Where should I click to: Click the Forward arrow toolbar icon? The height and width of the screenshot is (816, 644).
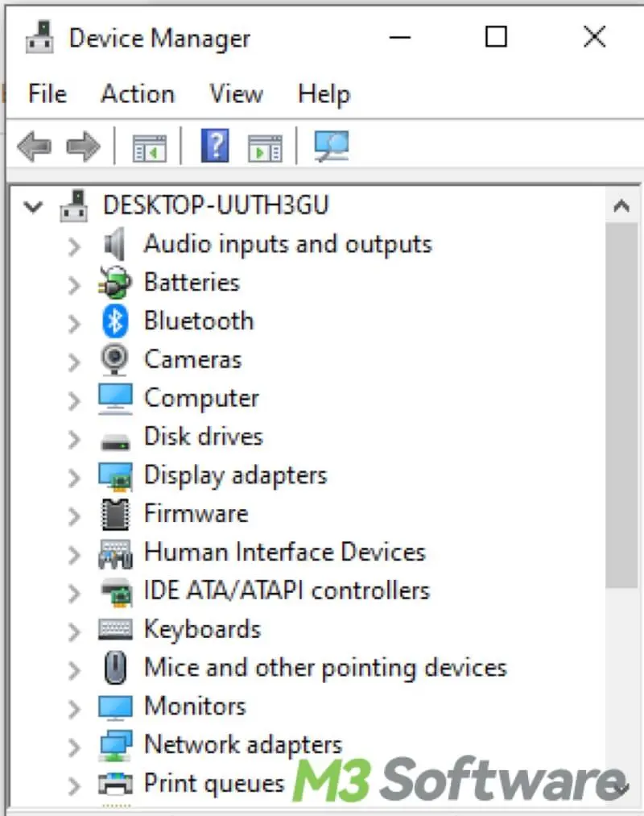tap(83, 147)
